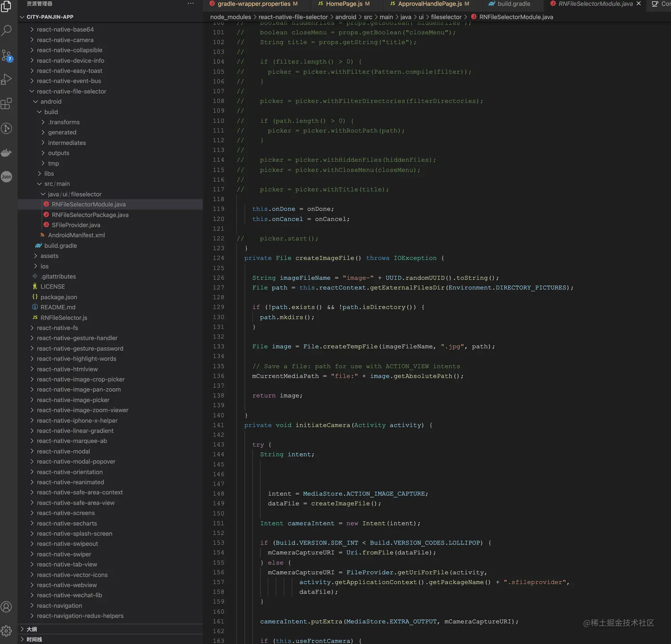Screen dimensions: 671x644
Task: Click line number 141 in gutter
Action: [x=218, y=425]
